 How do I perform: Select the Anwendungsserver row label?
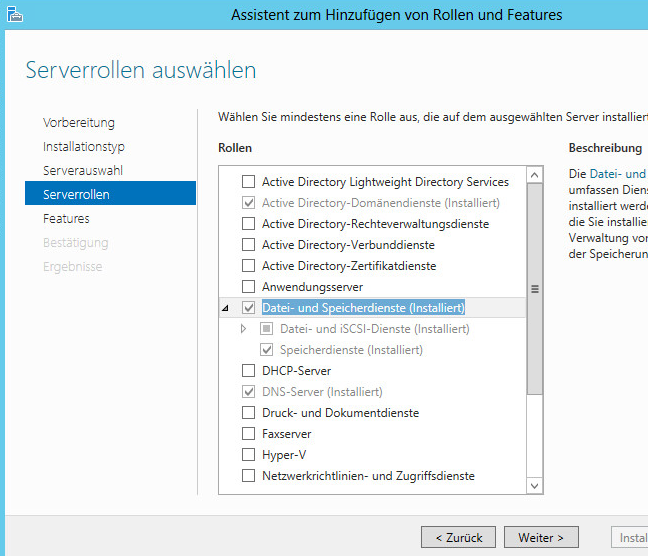[x=312, y=286]
